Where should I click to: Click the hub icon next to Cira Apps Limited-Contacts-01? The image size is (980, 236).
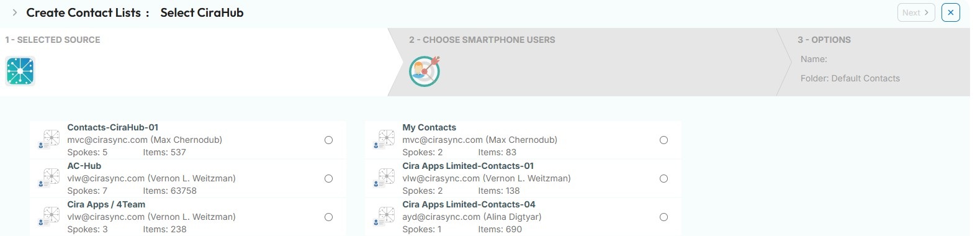(x=384, y=178)
